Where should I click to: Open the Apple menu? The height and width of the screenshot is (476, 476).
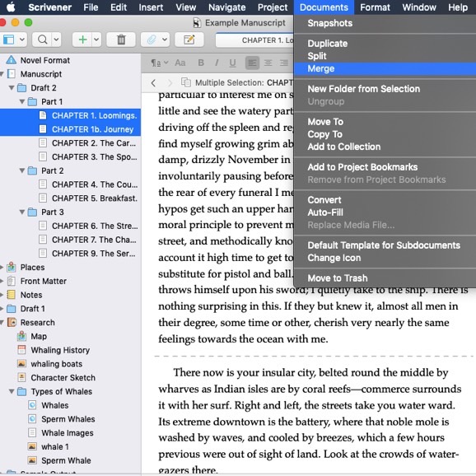pos(11,7)
